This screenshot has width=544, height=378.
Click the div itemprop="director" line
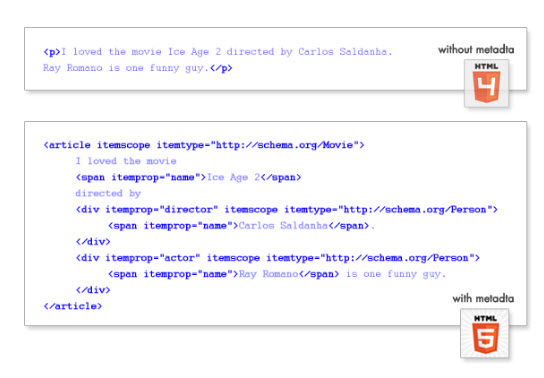287,209
